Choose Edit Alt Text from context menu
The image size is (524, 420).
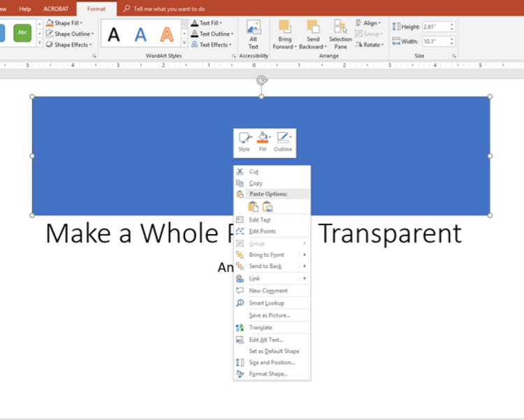click(x=272, y=340)
